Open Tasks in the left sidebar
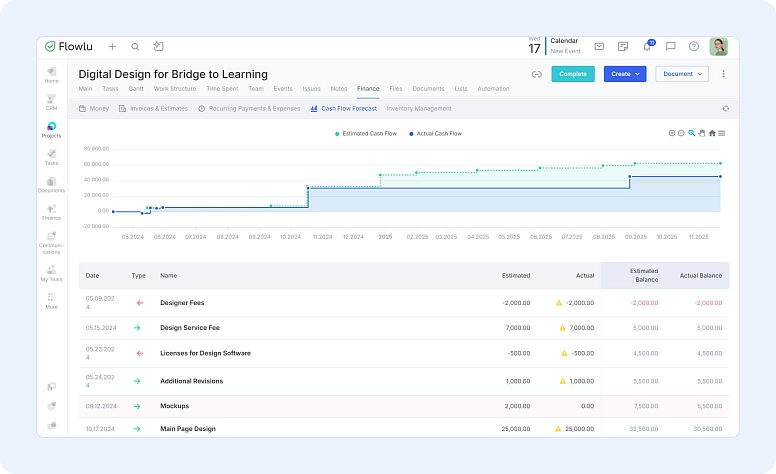The image size is (776, 474). [51, 157]
